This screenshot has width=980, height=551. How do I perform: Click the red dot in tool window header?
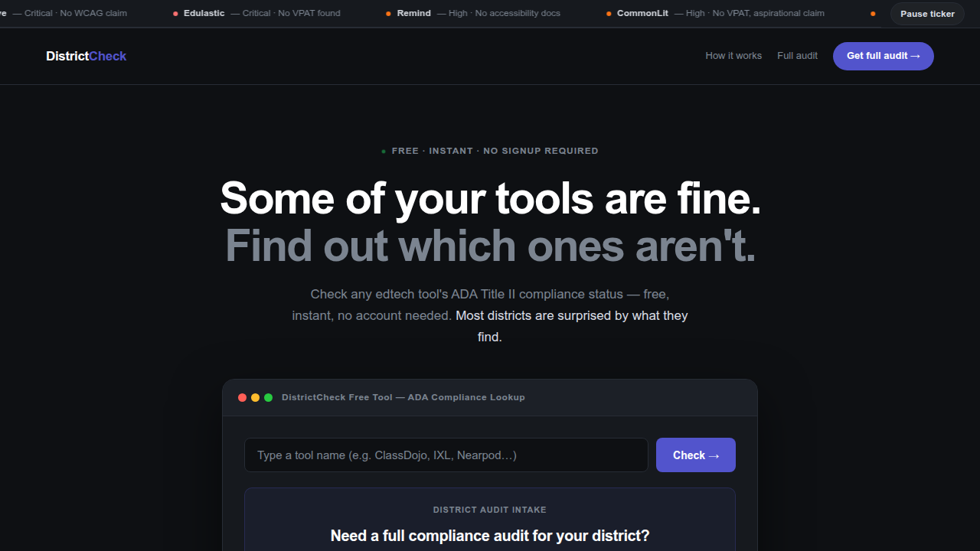click(243, 398)
